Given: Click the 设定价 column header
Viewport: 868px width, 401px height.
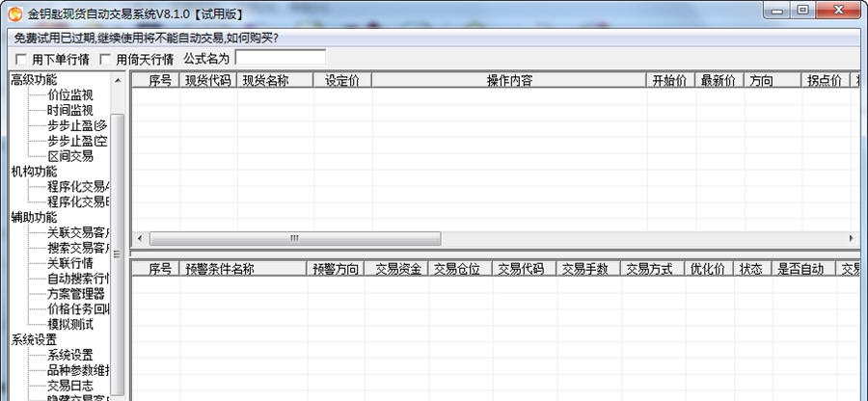Looking at the screenshot, I should coord(342,81).
